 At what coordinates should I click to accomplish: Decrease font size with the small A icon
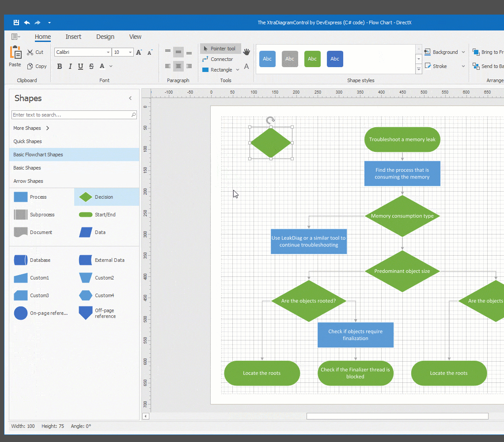(150, 53)
